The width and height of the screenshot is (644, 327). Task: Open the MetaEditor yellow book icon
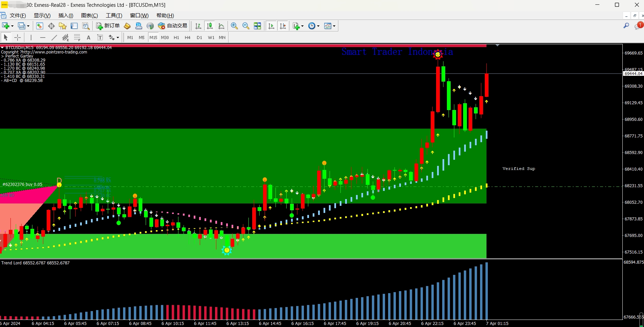pyautogui.click(x=127, y=26)
